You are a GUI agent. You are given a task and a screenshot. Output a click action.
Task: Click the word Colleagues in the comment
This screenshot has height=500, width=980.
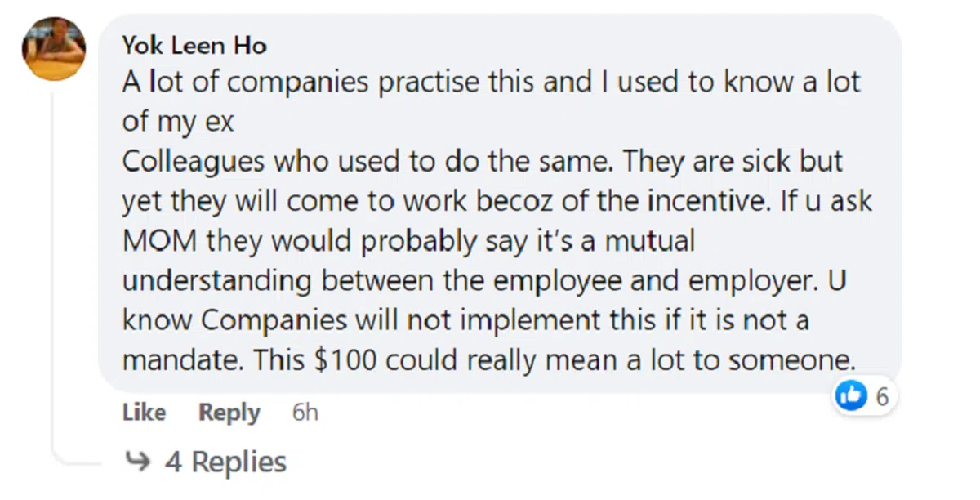coord(193,163)
